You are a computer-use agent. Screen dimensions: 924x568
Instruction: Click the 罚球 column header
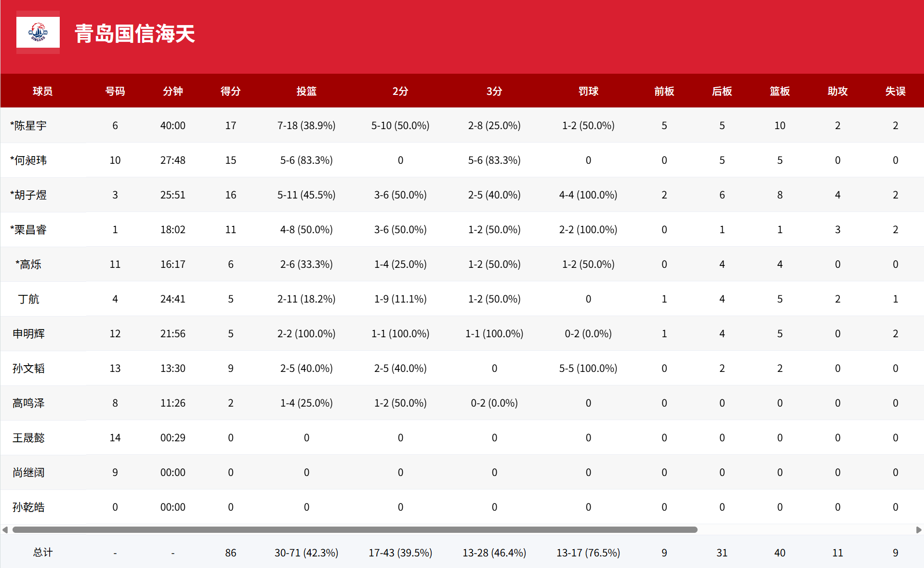(x=588, y=91)
